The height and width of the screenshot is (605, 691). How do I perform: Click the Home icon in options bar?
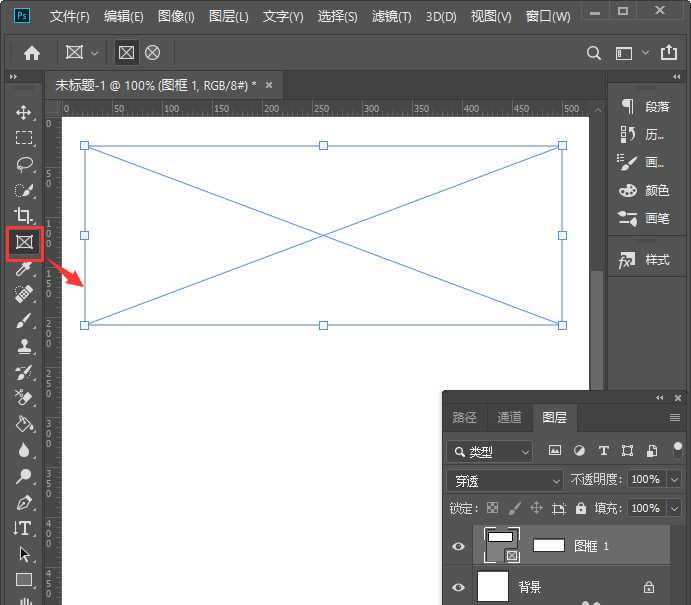point(32,53)
